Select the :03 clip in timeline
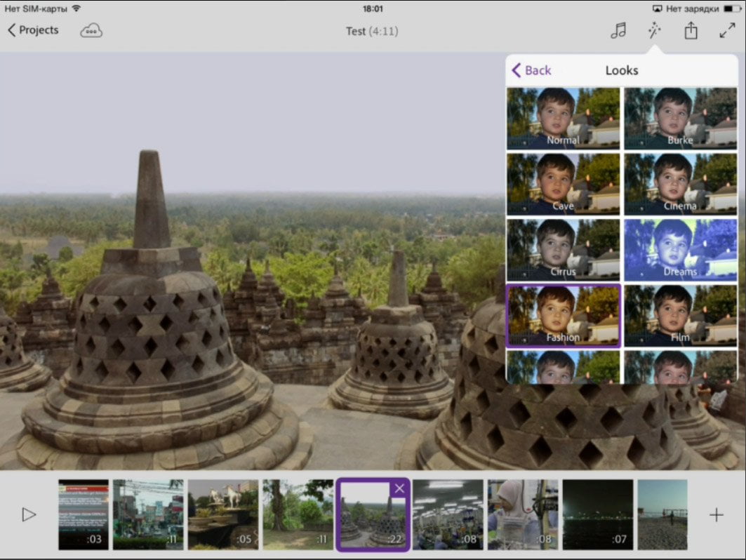Viewport: 746px width, 560px height. [x=84, y=515]
